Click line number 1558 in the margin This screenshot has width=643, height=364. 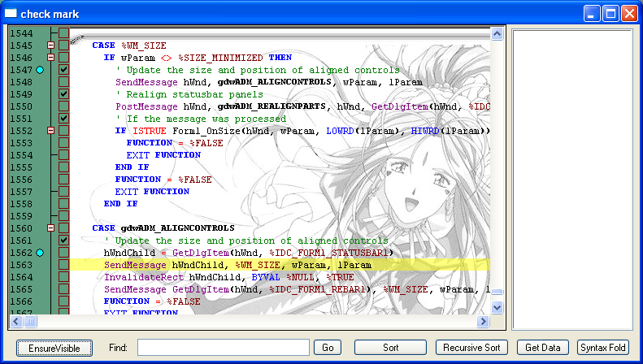(21, 204)
